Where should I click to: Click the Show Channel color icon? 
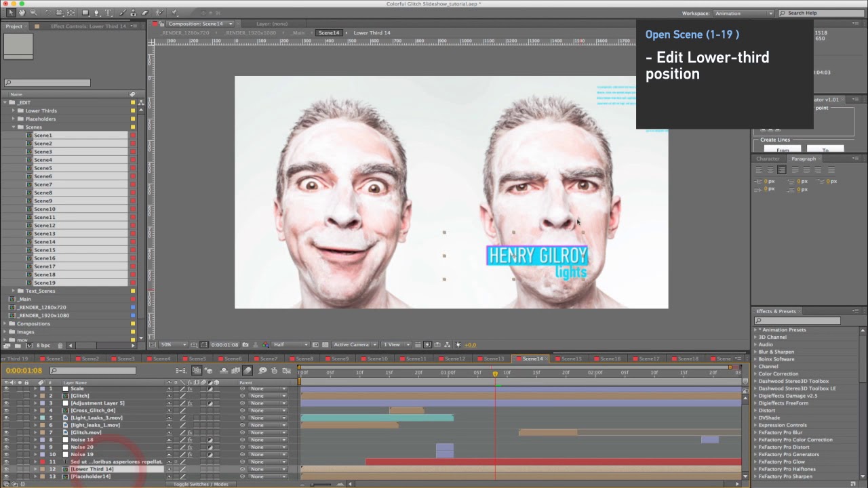(266, 345)
